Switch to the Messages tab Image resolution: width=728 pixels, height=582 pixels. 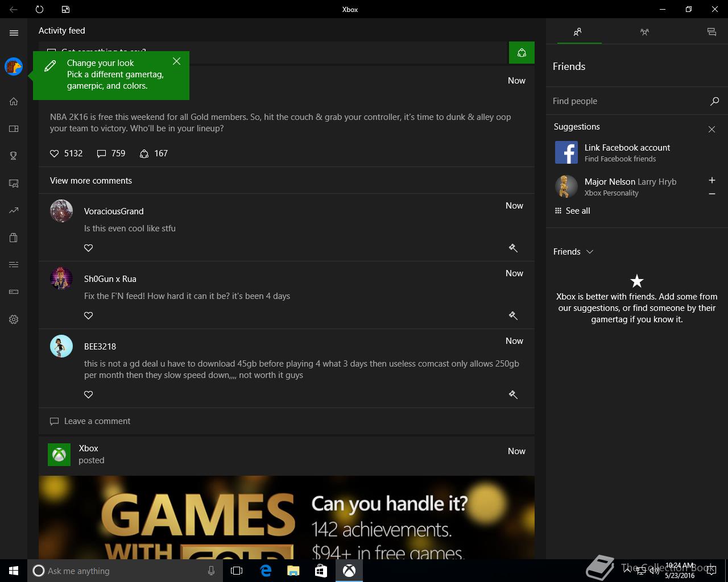[712, 32]
